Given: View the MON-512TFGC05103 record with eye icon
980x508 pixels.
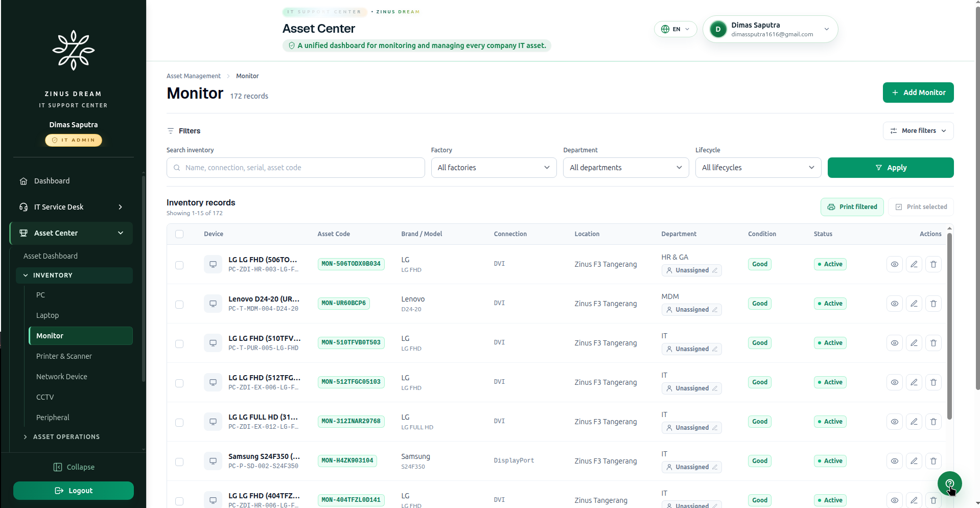Looking at the screenshot, I should click(894, 382).
